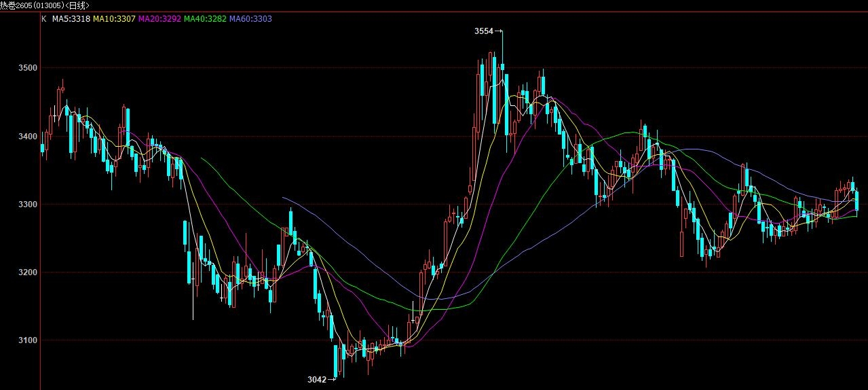Select the first candlestick on the left edge
868x390 pixels.
[x=42, y=148]
